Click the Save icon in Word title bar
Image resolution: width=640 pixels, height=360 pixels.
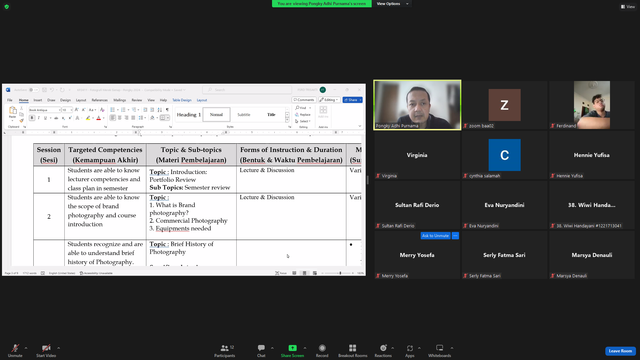(x=44, y=90)
